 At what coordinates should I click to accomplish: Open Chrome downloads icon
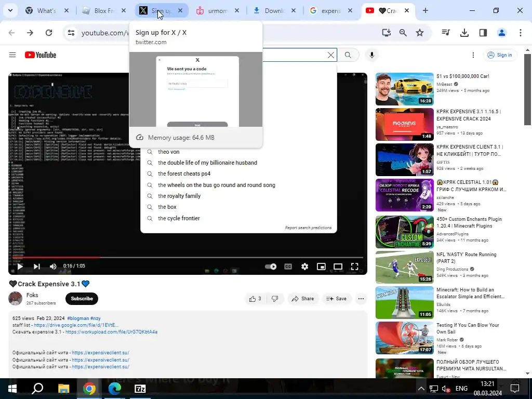(x=464, y=33)
